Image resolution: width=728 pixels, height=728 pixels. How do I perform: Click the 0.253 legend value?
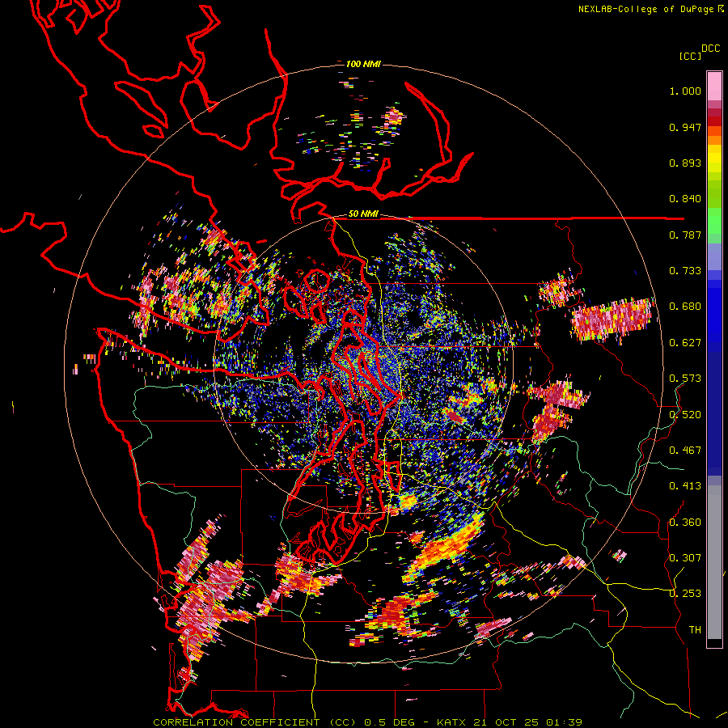tap(685, 594)
